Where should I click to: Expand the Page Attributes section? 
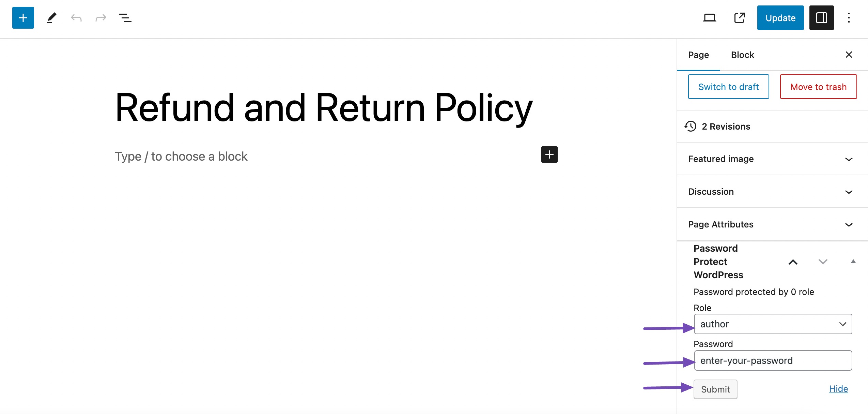(x=850, y=224)
